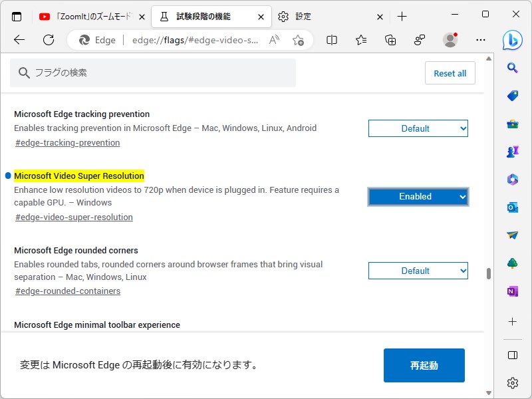Screen dimensions: 532x399
Task: Open the edge-video-super-resolution link
Action: coord(73,217)
